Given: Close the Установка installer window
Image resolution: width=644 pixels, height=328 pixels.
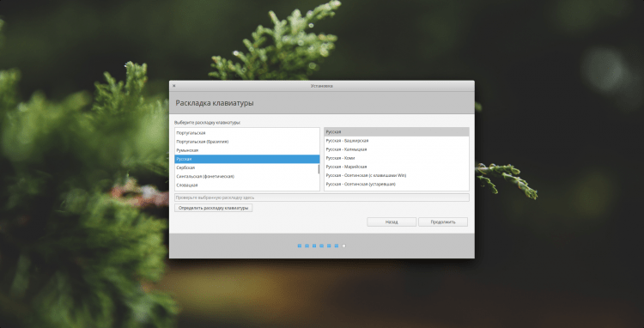Looking at the screenshot, I should [173, 86].
